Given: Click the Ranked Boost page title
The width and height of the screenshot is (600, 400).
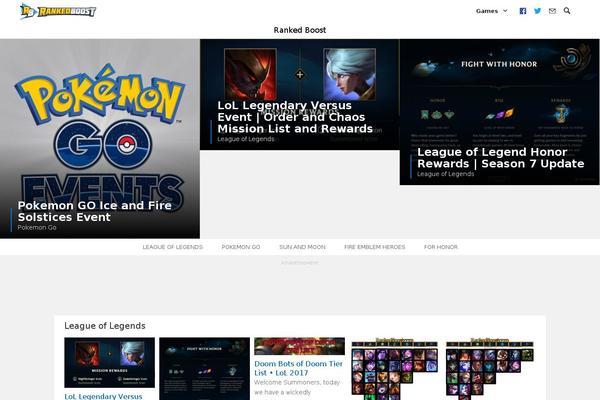Looking at the screenshot, I should pyautogui.click(x=300, y=30).
